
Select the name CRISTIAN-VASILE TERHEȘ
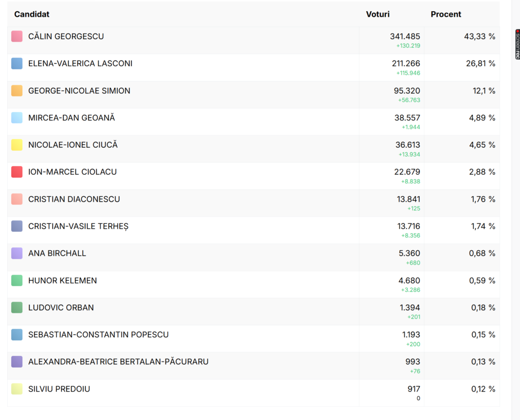click(78, 227)
